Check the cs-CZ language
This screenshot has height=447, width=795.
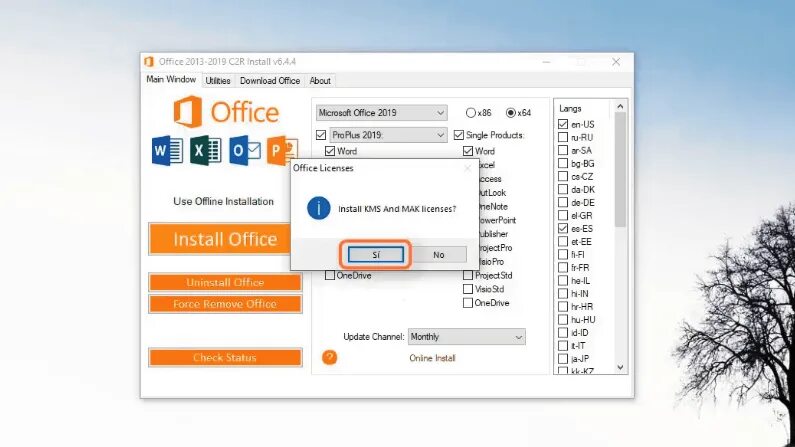click(563, 176)
